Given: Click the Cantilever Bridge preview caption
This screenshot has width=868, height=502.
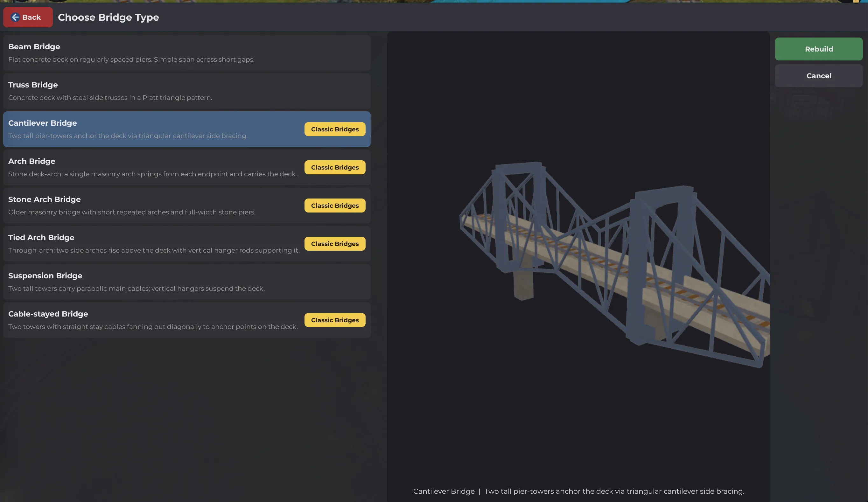Looking at the screenshot, I should pos(579,491).
